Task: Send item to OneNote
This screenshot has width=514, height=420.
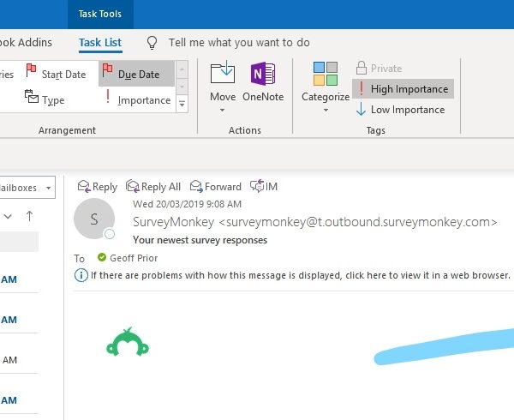Action: click(263, 82)
